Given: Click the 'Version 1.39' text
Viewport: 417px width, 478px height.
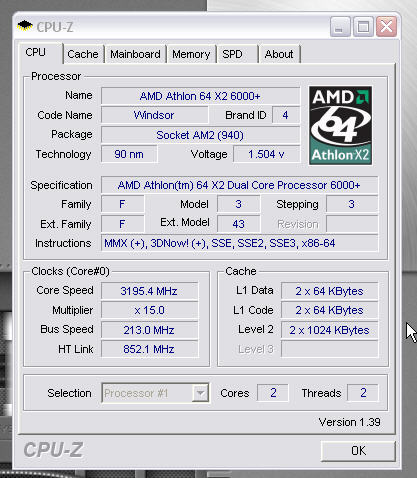Looking at the screenshot, I should [x=349, y=422].
